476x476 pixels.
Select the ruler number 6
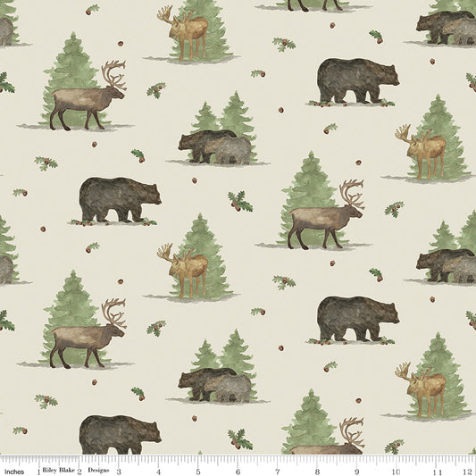[238, 472]
